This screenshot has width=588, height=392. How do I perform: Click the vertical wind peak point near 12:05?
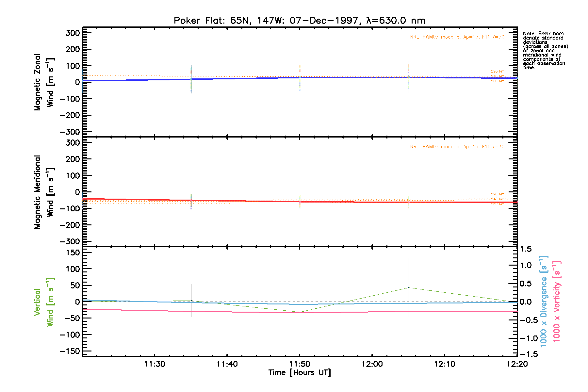[x=409, y=288]
